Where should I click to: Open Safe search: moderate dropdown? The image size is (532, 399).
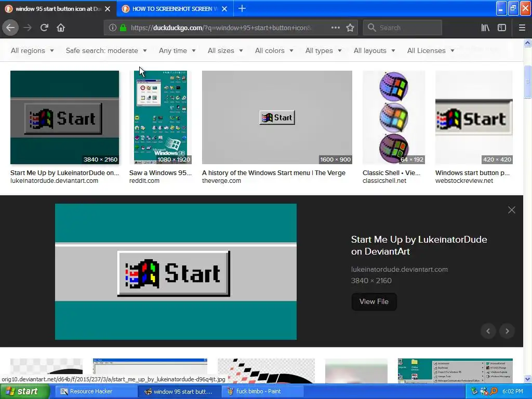point(106,50)
